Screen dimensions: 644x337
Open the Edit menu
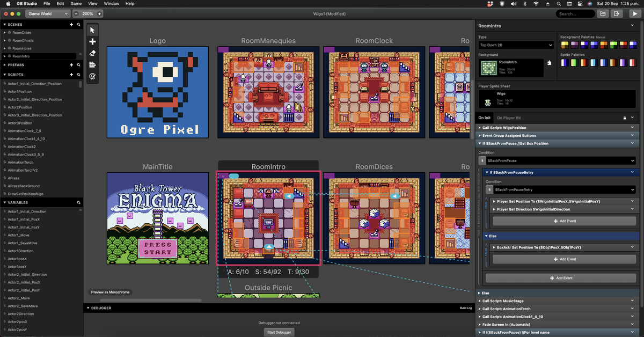[61, 4]
